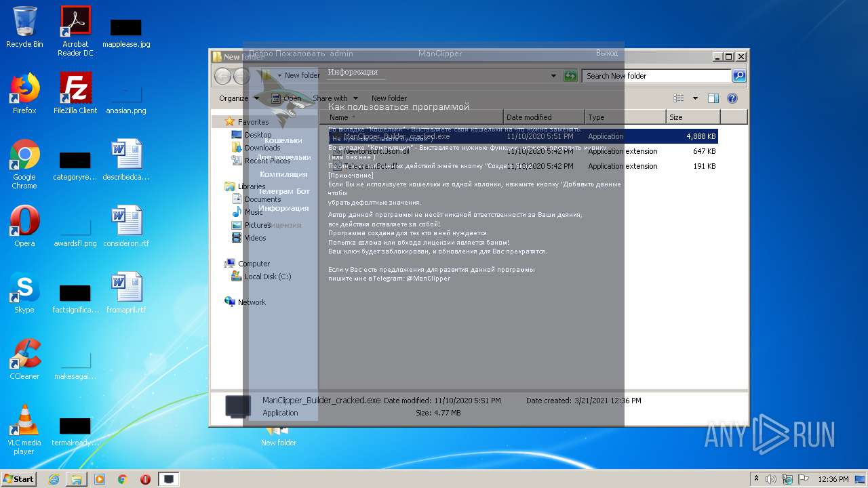Switch to Доп. кошельки tab
This screenshot has width=868, height=488.
coord(282,157)
